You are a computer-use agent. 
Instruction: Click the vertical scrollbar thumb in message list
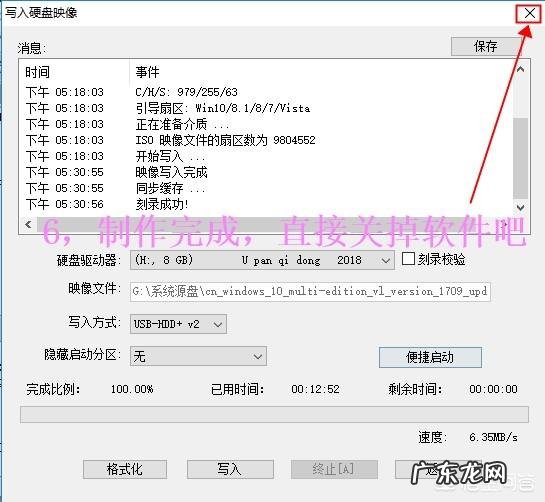(520, 158)
